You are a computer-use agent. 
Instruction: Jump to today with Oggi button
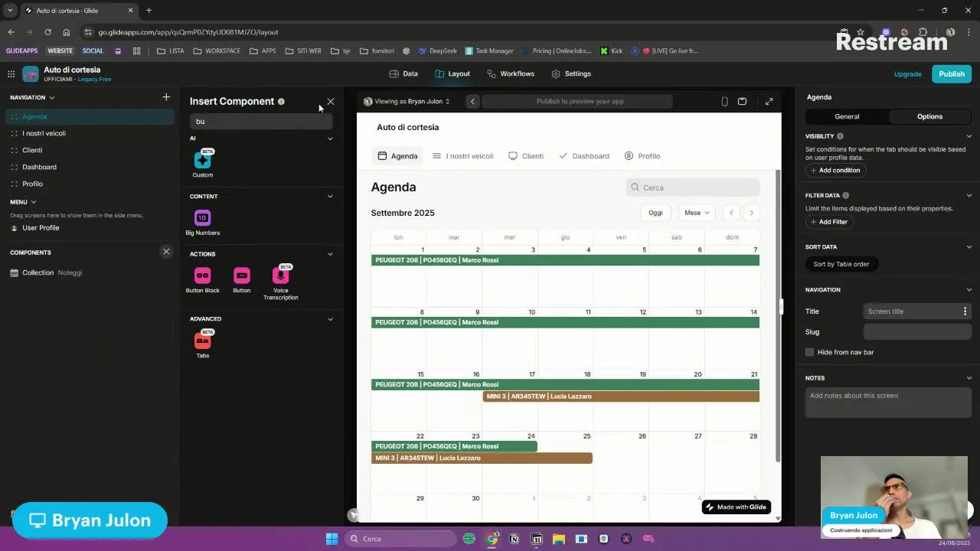655,213
